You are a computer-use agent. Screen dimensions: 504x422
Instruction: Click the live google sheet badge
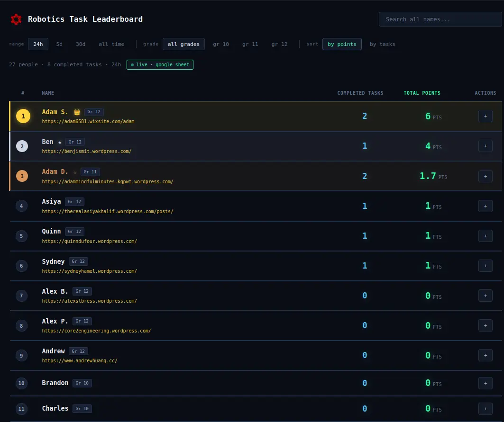click(x=160, y=64)
